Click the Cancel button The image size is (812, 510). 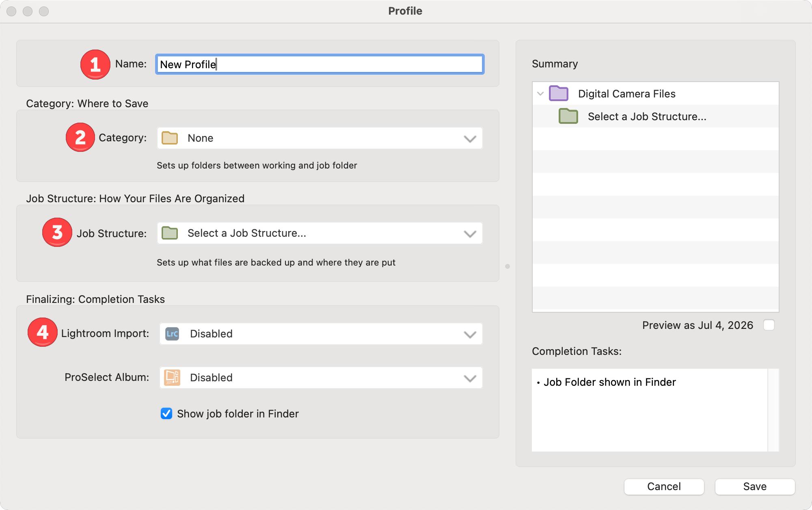point(664,486)
